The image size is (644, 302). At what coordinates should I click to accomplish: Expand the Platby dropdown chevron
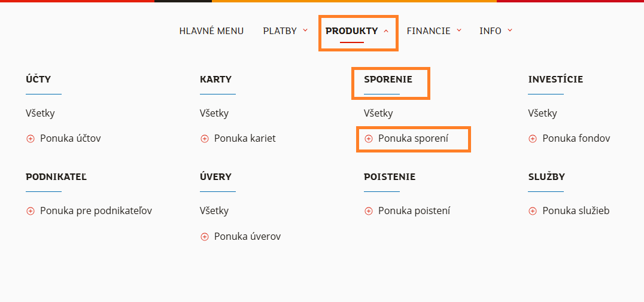pyautogui.click(x=305, y=30)
